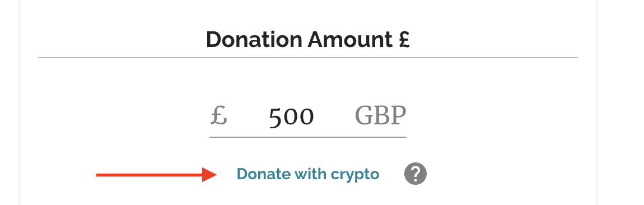Click the underline beneath the amount field
Image resolution: width=644 pixels, height=205 pixels.
(307, 137)
